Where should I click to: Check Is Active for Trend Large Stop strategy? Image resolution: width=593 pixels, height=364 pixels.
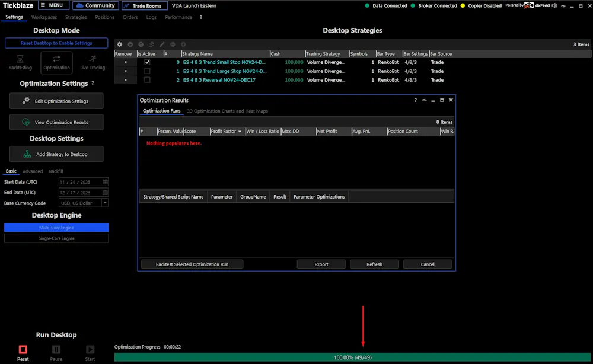point(147,71)
